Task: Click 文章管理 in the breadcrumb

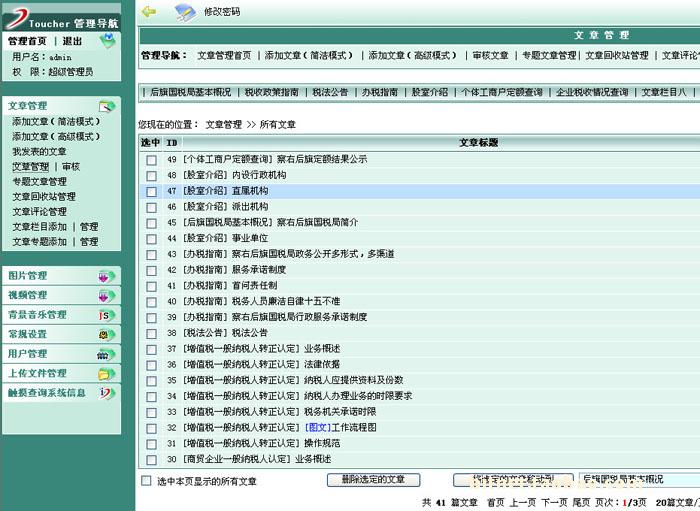Action: click(x=224, y=125)
